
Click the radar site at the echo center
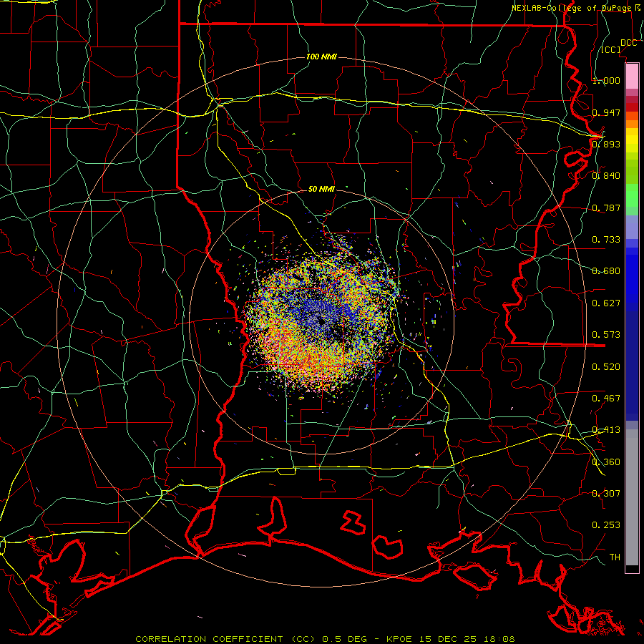point(321,323)
